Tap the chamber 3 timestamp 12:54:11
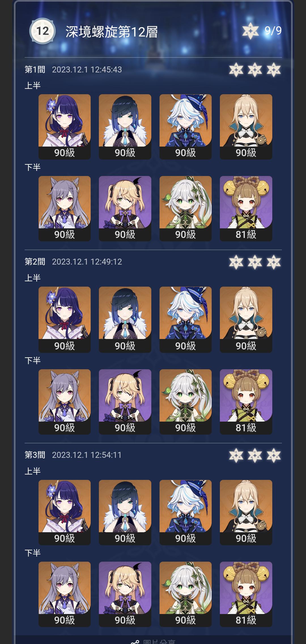Image resolution: width=306 pixels, height=644 pixels. coord(106,455)
